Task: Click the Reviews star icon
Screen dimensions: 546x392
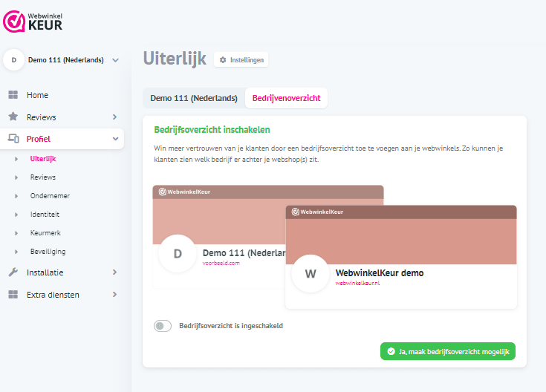Action: point(13,117)
